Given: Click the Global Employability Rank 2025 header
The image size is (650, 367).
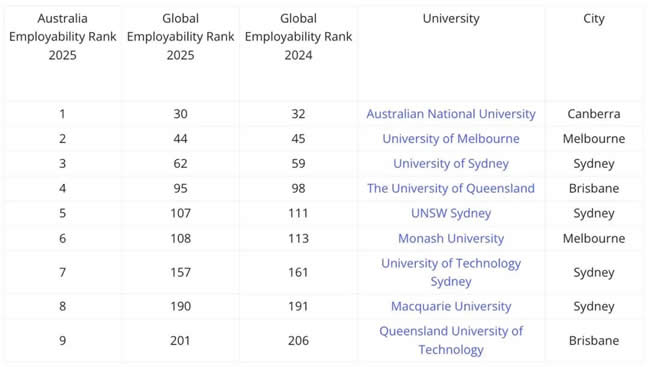Looking at the screenshot, I should tap(180, 36).
